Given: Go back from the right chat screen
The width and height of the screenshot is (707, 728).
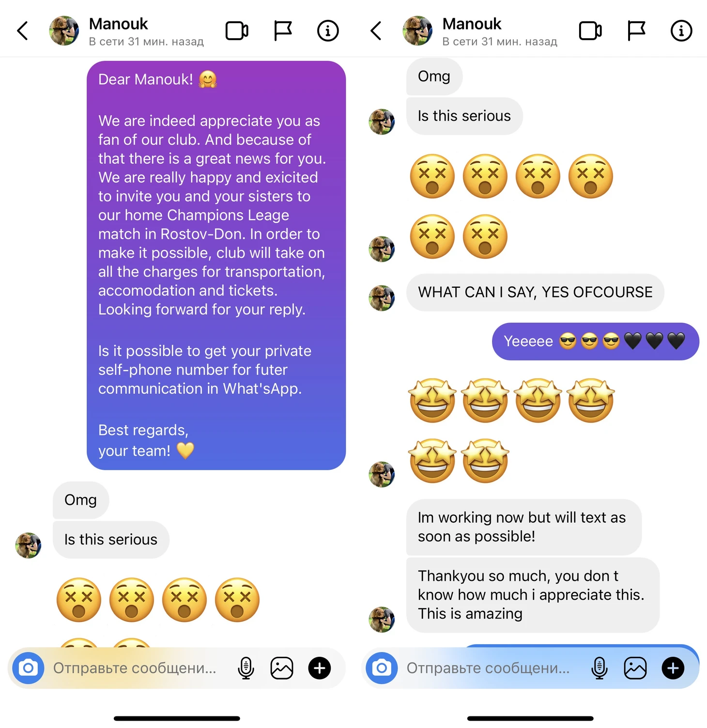Looking at the screenshot, I should click(x=376, y=31).
